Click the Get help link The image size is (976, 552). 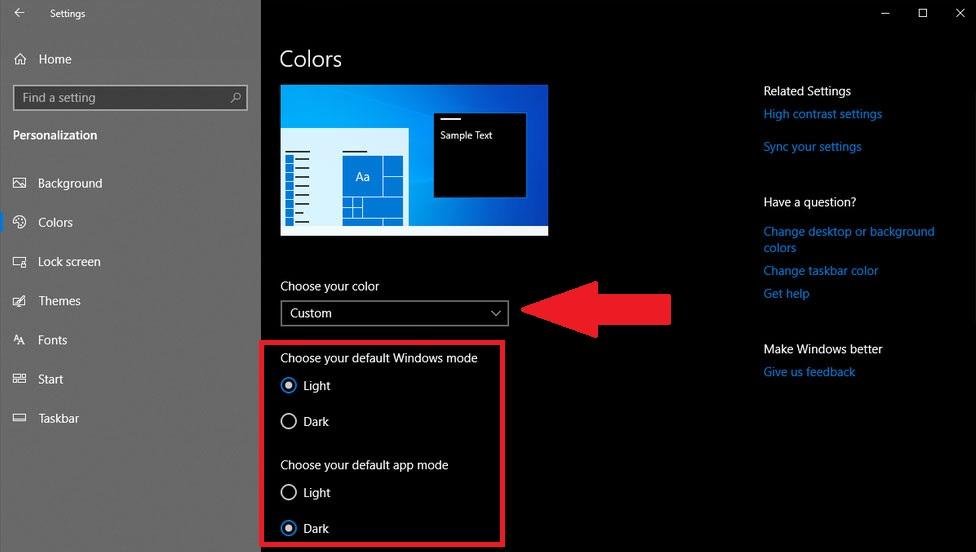[786, 294]
